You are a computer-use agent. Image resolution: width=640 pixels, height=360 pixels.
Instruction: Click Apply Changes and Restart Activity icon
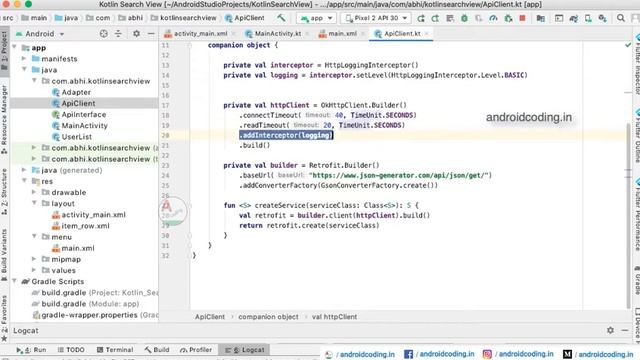pyautogui.click(x=435, y=18)
